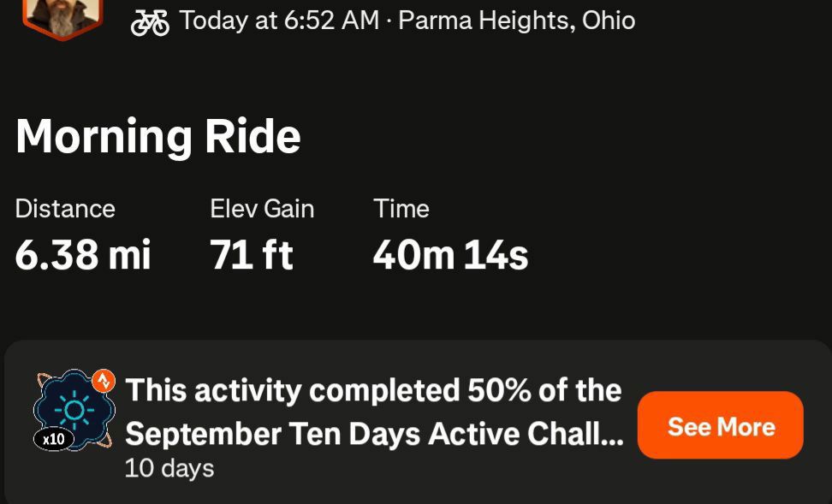The image size is (832, 504).
Task: Open the September challenge sun badge
Action: point(74,410)
